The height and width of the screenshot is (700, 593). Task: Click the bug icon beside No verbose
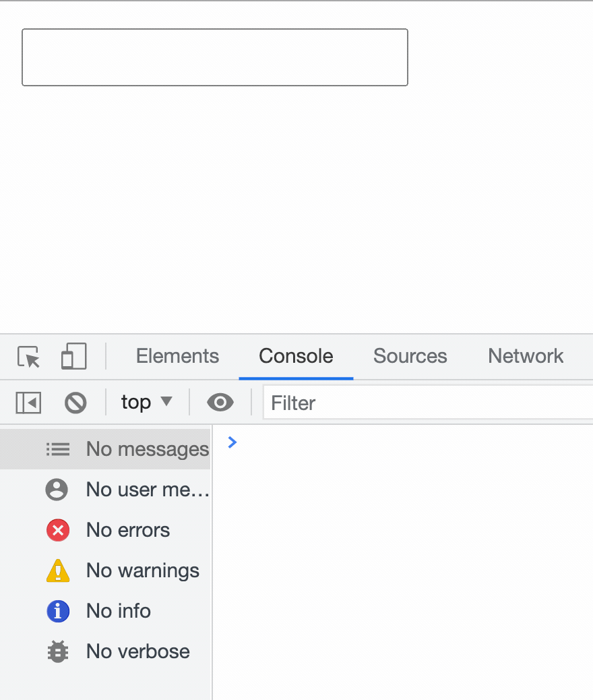[x=58, y=652]
